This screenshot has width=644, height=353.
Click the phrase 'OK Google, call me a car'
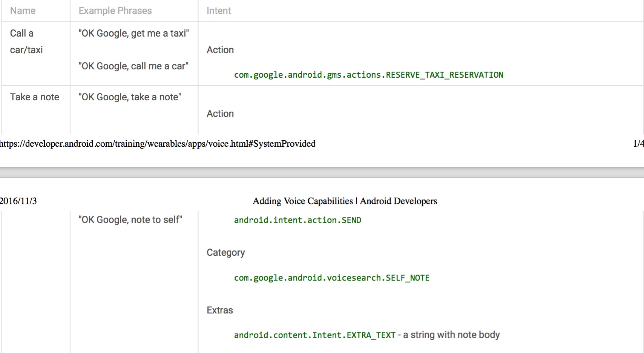click(x=133, y=66)
